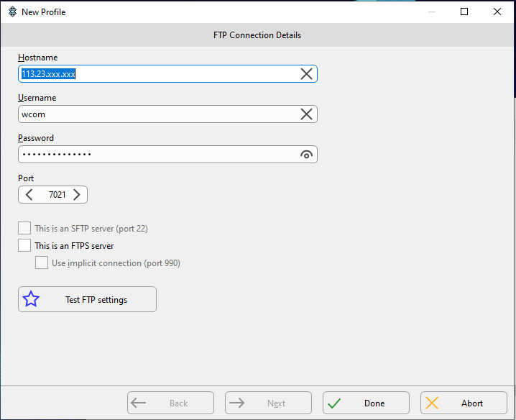Click the Password label
Image resolution: width=516 pixels, height=420 pixels.
point(36,138)
